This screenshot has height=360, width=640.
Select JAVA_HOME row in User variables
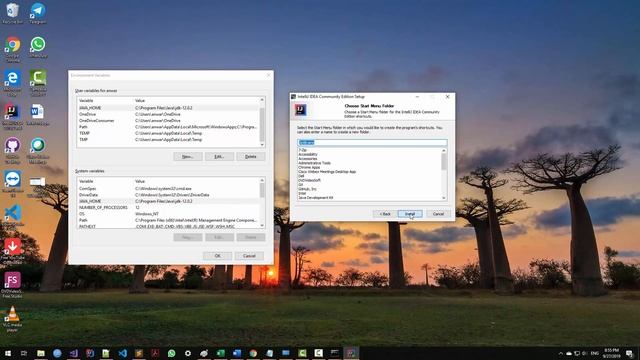[168, 108]
